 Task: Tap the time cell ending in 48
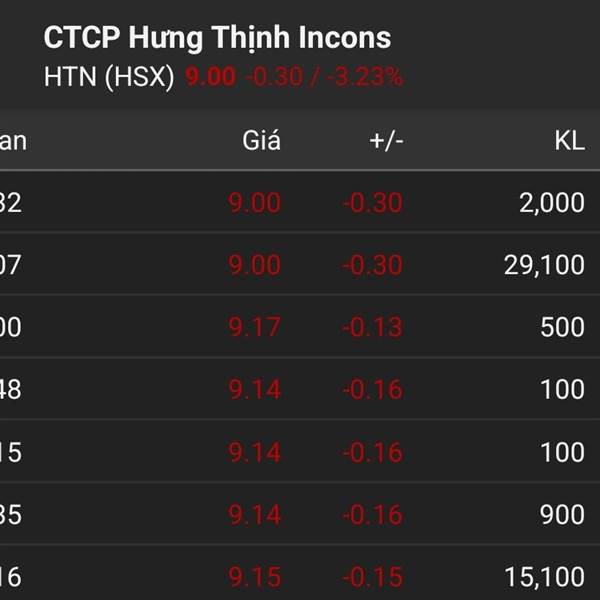pyautogui.click(x=11, y=389)
